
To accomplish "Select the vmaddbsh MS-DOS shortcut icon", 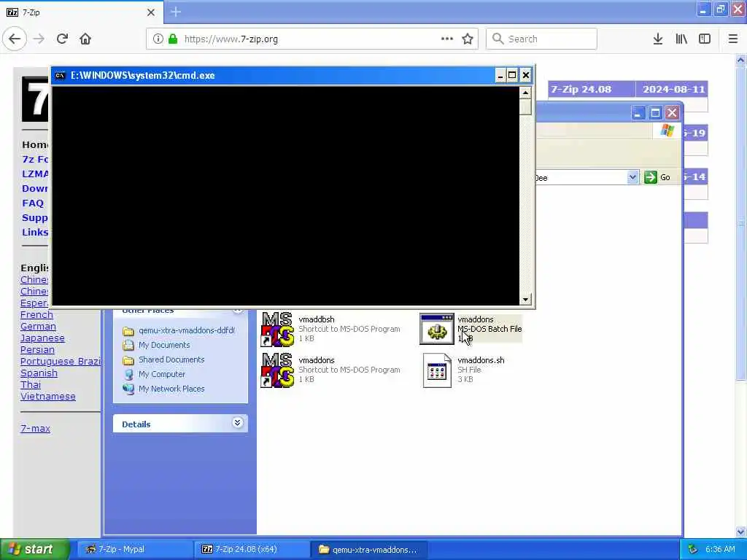I will (x=277, y=329).
